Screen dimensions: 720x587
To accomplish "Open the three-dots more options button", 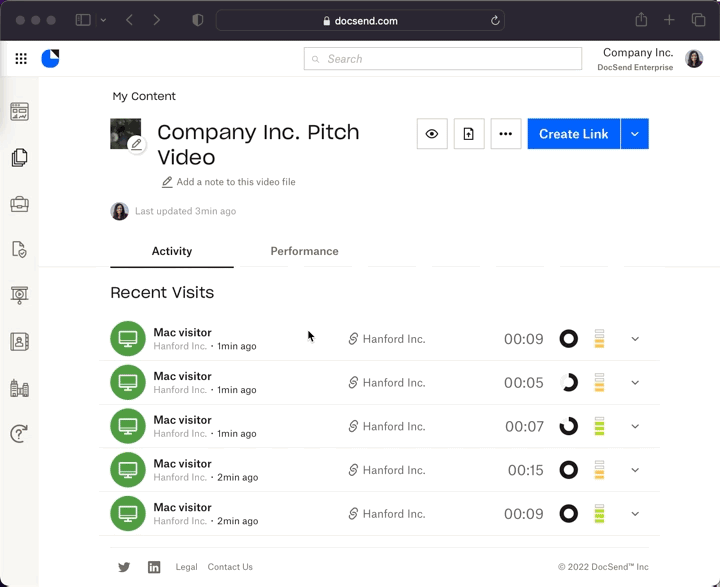I will pos(506,134).
